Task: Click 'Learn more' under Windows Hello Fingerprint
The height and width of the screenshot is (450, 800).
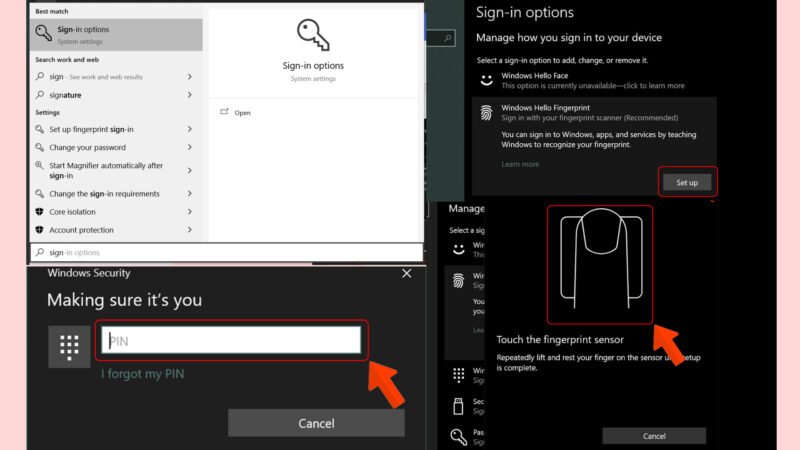Action: point(520,164)
